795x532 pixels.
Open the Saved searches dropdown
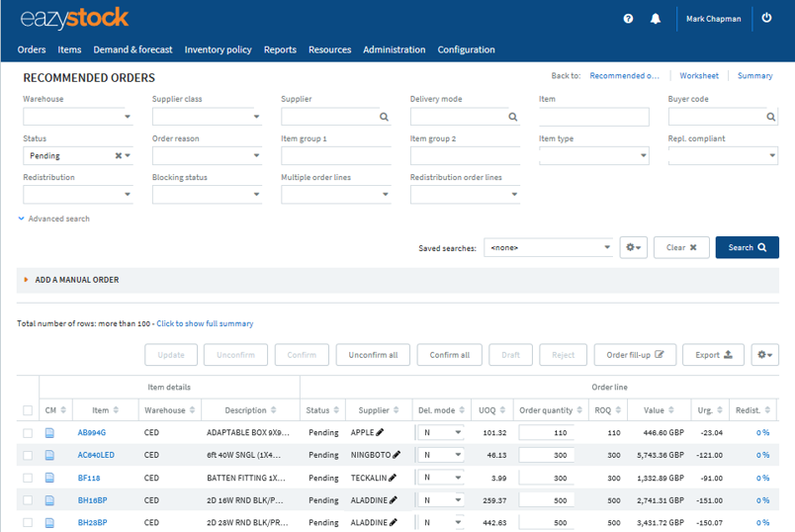click(549, 247)
